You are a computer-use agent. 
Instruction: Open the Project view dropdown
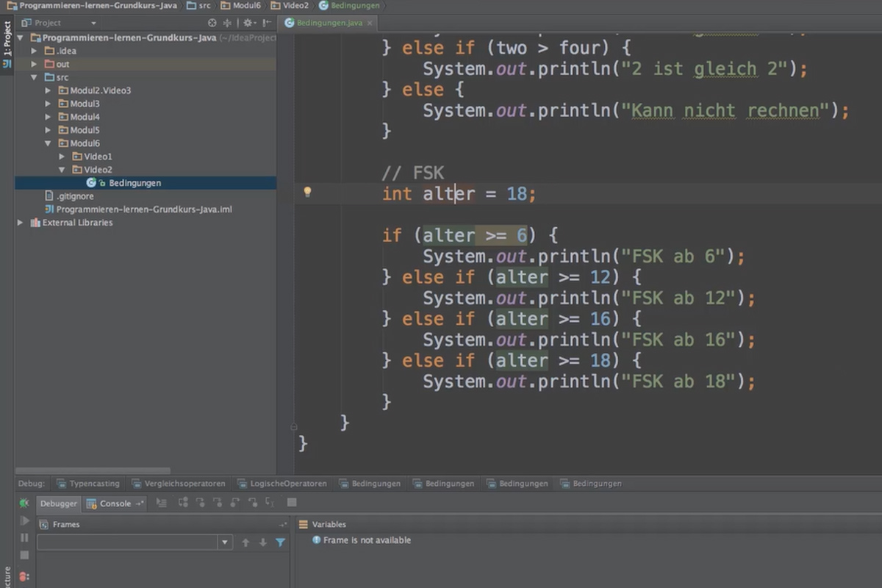coord(93,23)
